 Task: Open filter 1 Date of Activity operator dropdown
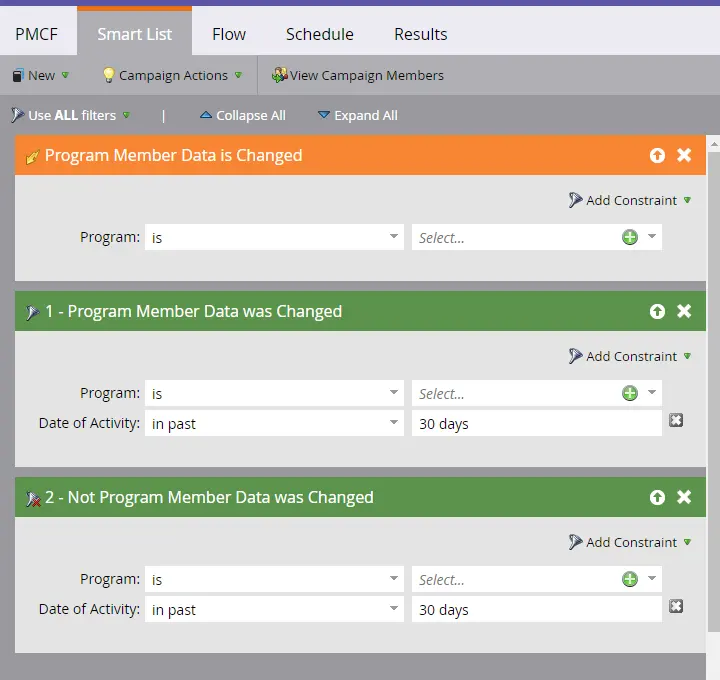pos(274,423)
